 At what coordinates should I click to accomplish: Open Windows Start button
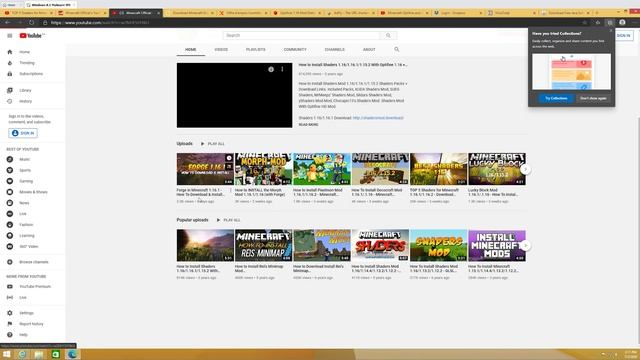(6, 354)
